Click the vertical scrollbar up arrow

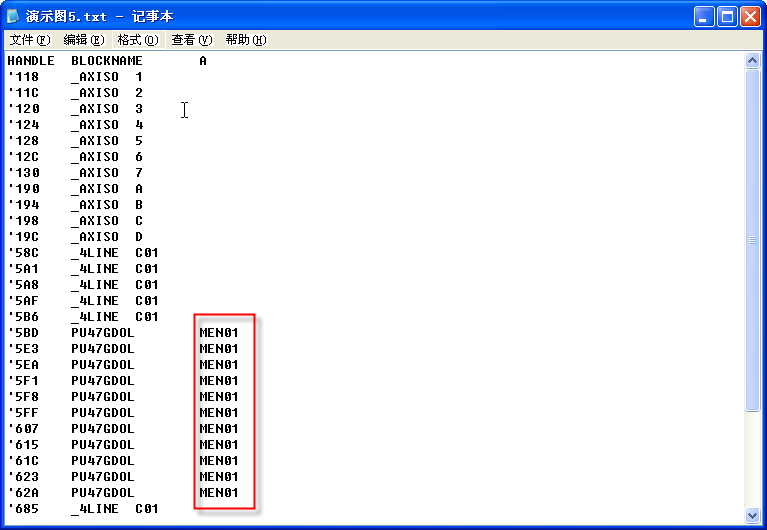tap(753, 60)
